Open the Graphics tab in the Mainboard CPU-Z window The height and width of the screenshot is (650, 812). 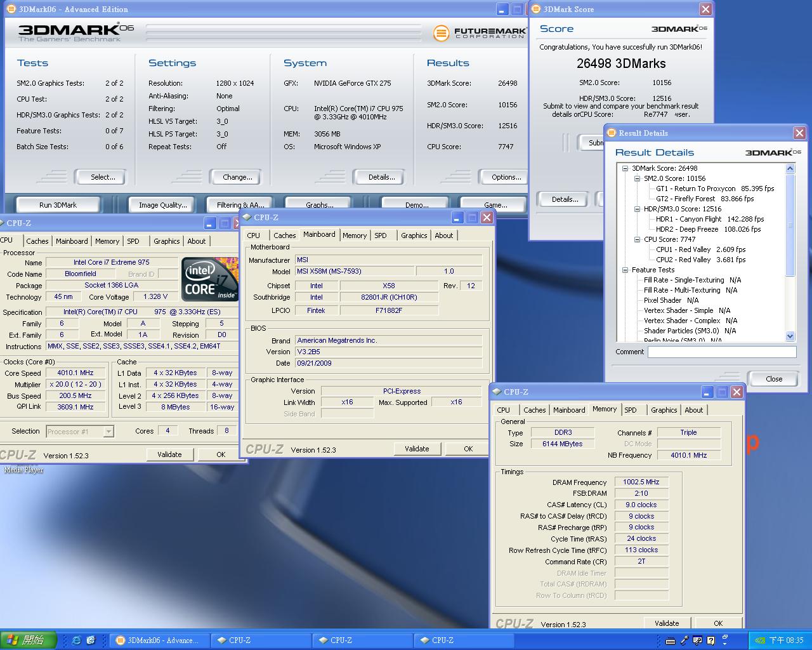(x=414, y=235)
